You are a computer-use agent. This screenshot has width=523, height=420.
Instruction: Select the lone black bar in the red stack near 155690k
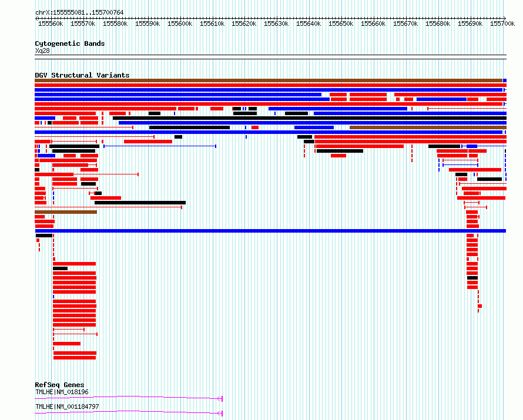click(x=472, y=278)
